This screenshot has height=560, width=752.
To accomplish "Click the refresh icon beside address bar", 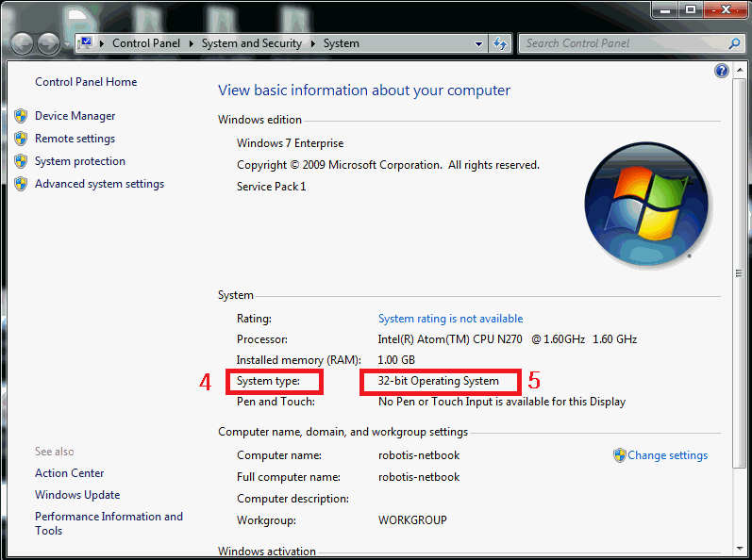I will point(500,43).
